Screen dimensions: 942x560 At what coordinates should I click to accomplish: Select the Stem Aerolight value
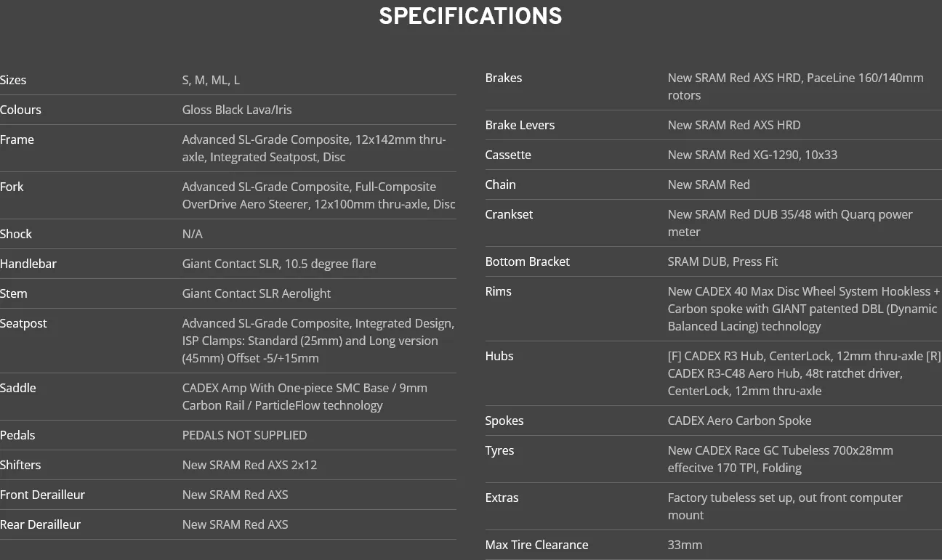click(x=257, y=293)
